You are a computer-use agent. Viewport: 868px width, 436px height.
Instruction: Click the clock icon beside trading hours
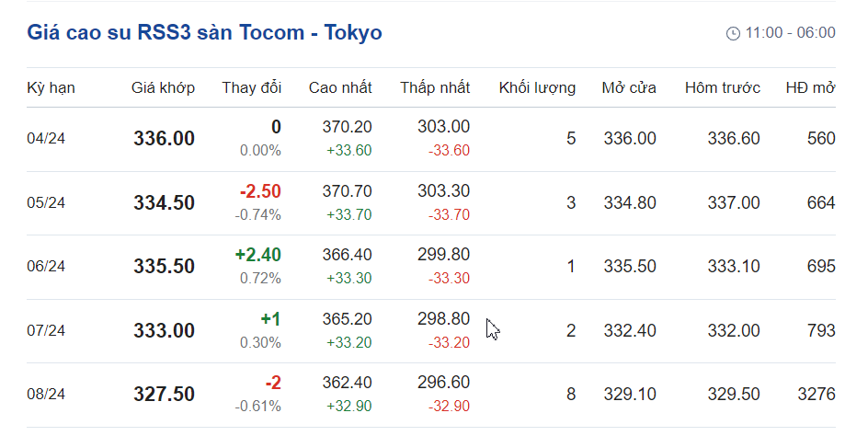(x=733, y=33)
